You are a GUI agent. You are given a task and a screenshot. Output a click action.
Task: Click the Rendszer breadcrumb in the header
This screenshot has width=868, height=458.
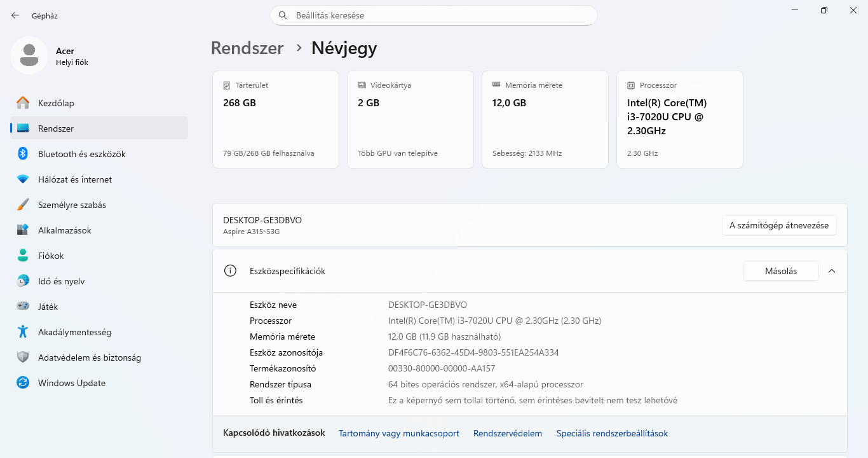pyautogui.click(x=247, y=48)
